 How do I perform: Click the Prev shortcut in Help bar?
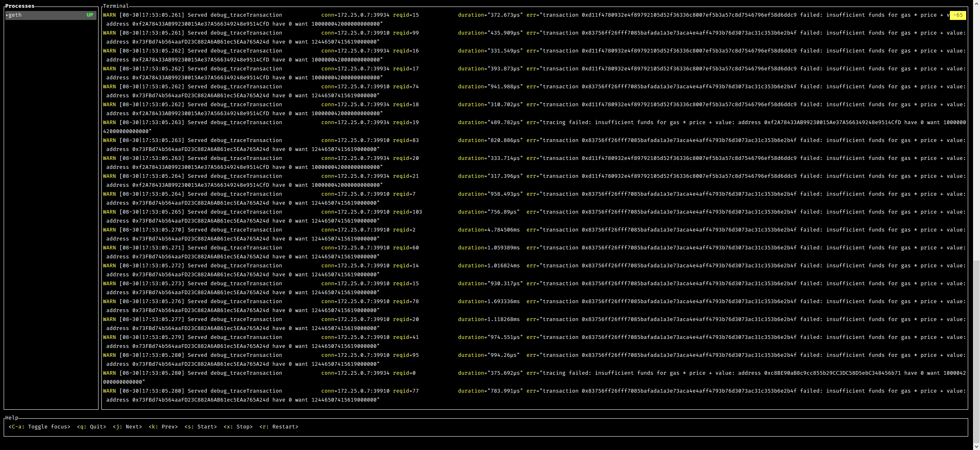click(163, 427)
